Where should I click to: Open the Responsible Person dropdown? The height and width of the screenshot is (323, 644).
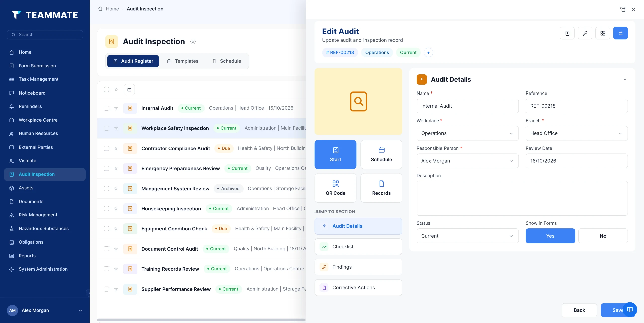467,161
